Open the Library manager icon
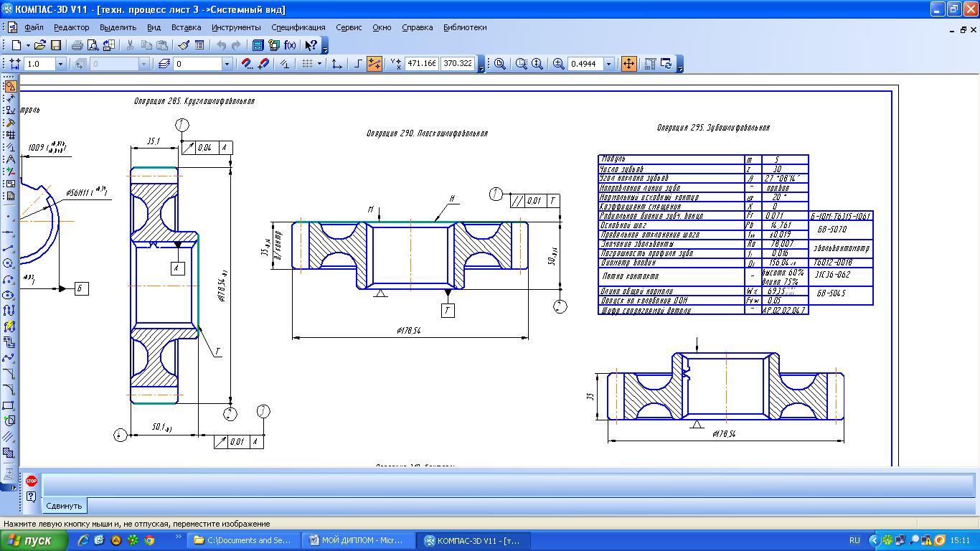This screenshot has height=551, width=980. coord(258,44)
